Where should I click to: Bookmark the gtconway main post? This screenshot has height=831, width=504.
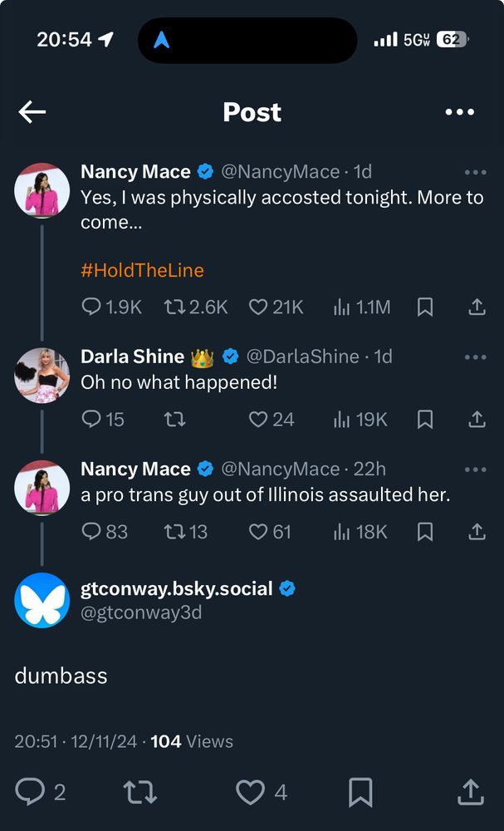[360, 792]
